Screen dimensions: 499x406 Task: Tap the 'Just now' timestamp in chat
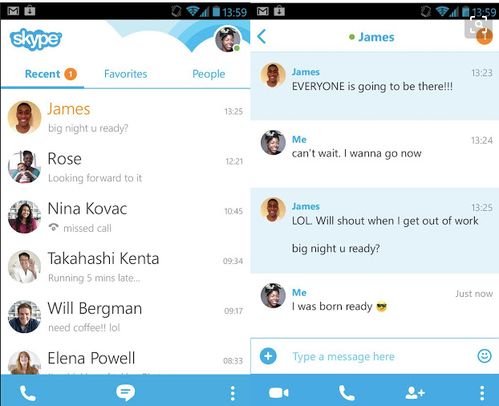click(474, 294)
